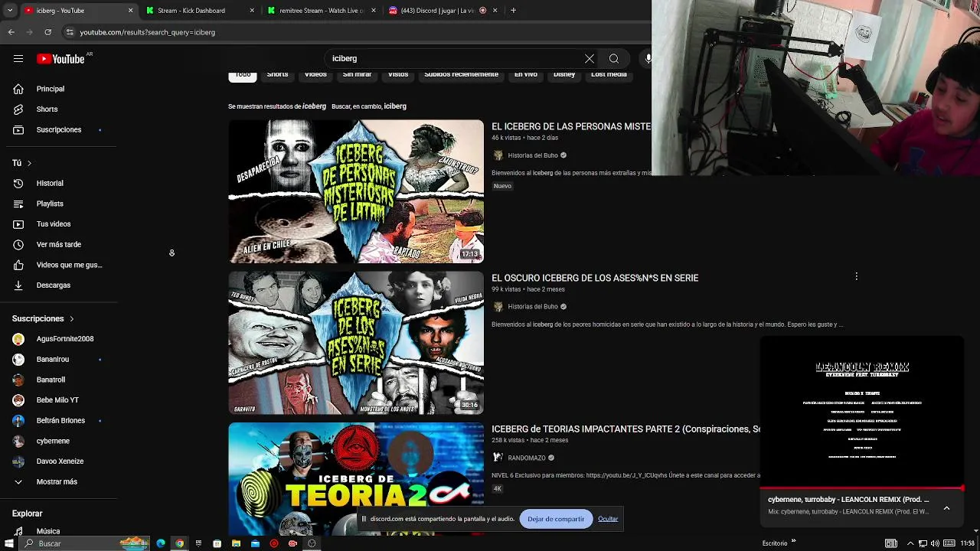Search instead for iciberg link
The height and width of the screenshot is (551, 980).
click(x=395, y=106)
